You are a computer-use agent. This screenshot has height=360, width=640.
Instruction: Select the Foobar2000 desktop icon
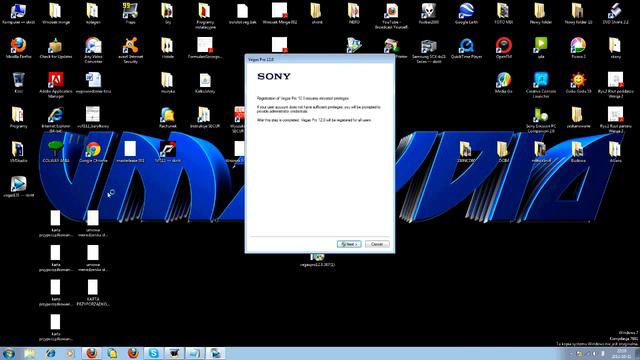coord(429,13)
